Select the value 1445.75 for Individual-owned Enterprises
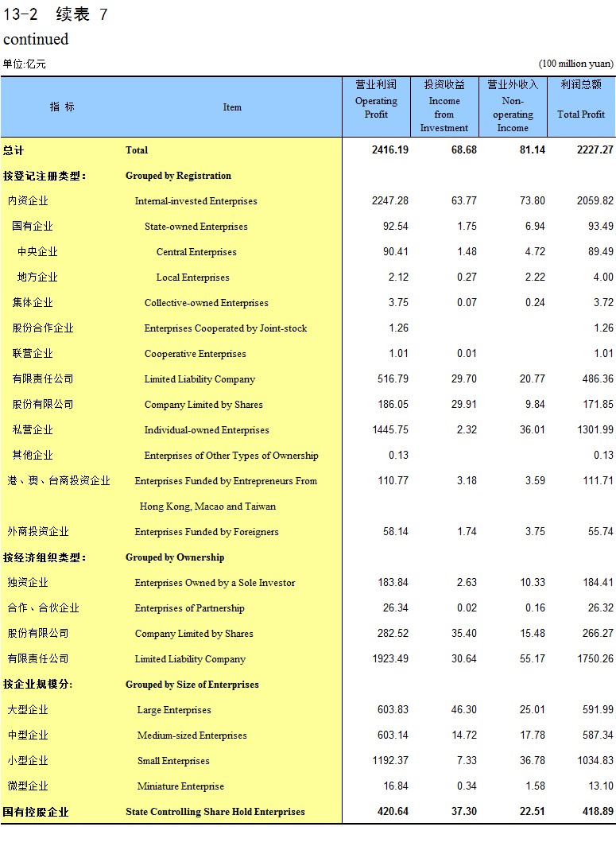 [x=390, y=430]
